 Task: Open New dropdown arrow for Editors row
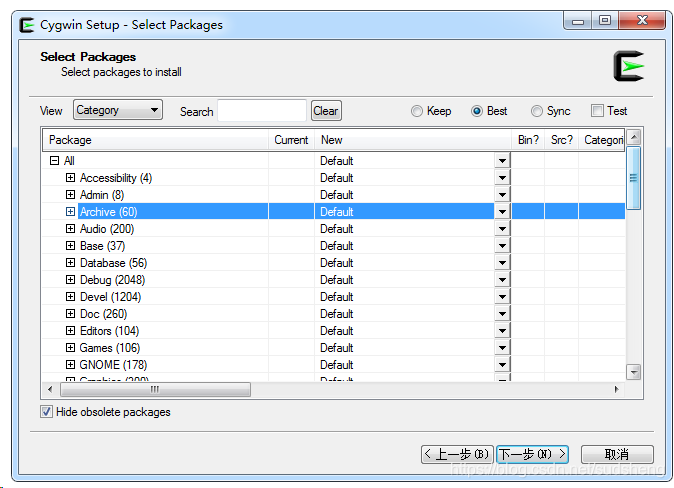pyautogui.click(x=502, y=331)
